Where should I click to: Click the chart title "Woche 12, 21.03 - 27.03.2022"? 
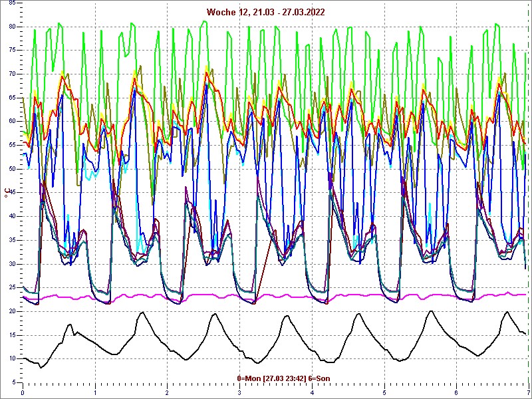(x=265, y=13)
